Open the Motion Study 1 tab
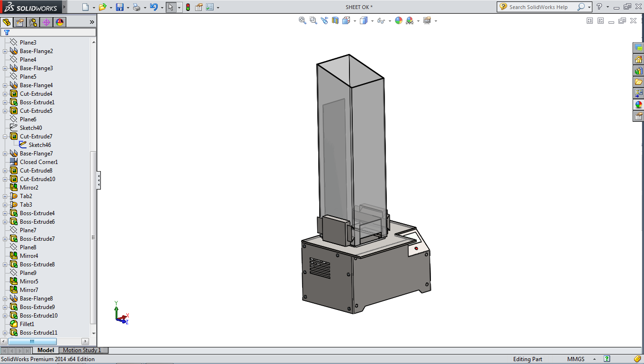 [83, 350]
